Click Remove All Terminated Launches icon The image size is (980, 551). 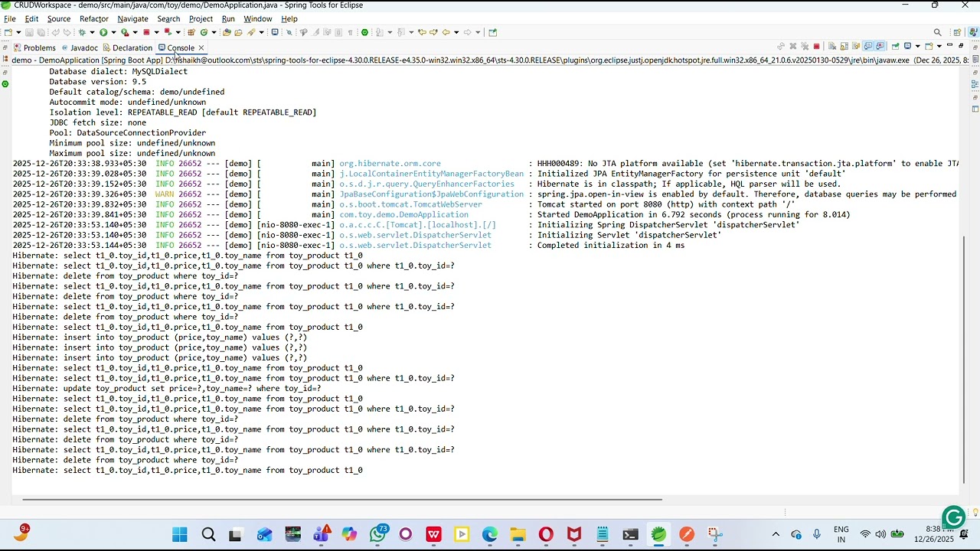805,46
